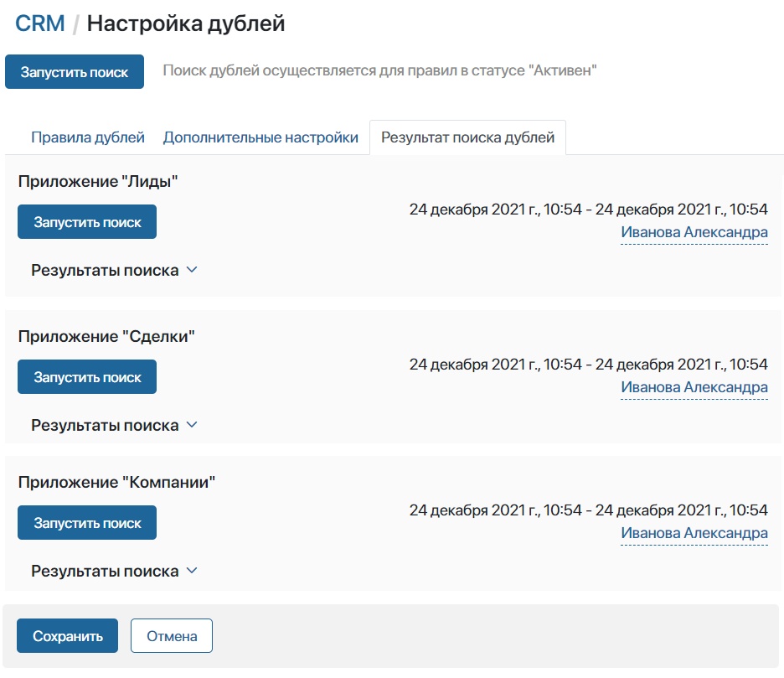Click the date range in Сделки section
This screenshot has height=678, width=784.
point(589,365)
